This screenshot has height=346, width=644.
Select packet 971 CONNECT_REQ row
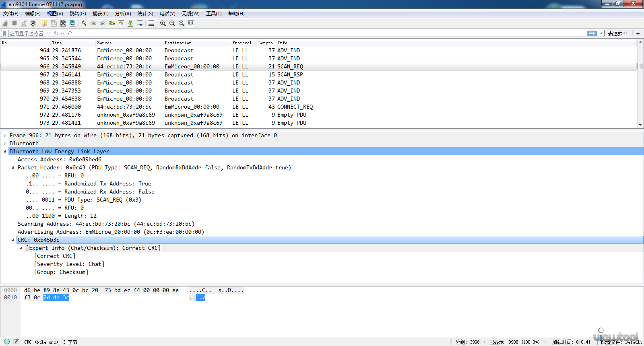pos(318,107)
